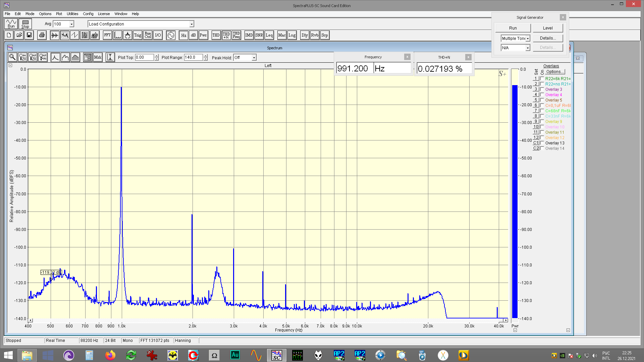
Task: Toggle the THD+N utility
Action: point(226,35)
